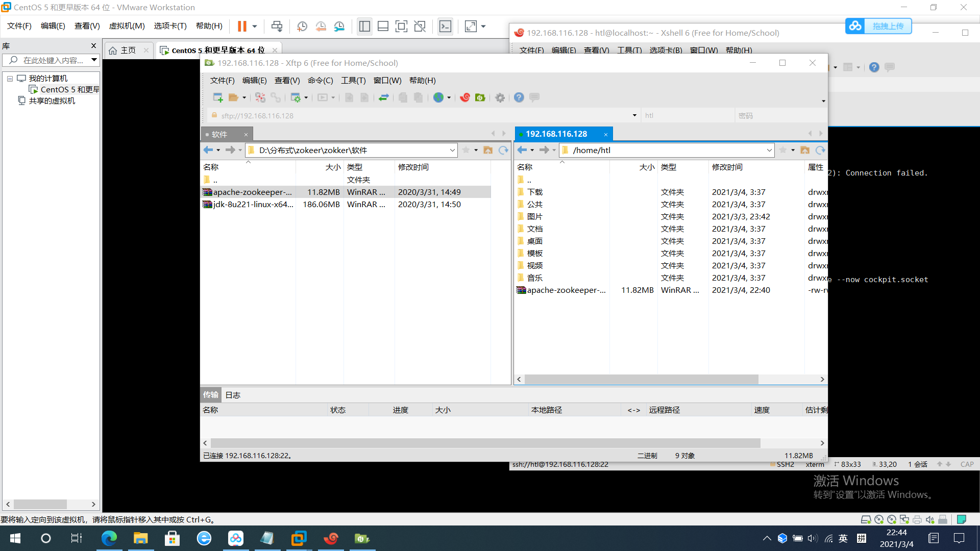Click the open session folder icon in Xftp
980x551 pixels.
233,97
